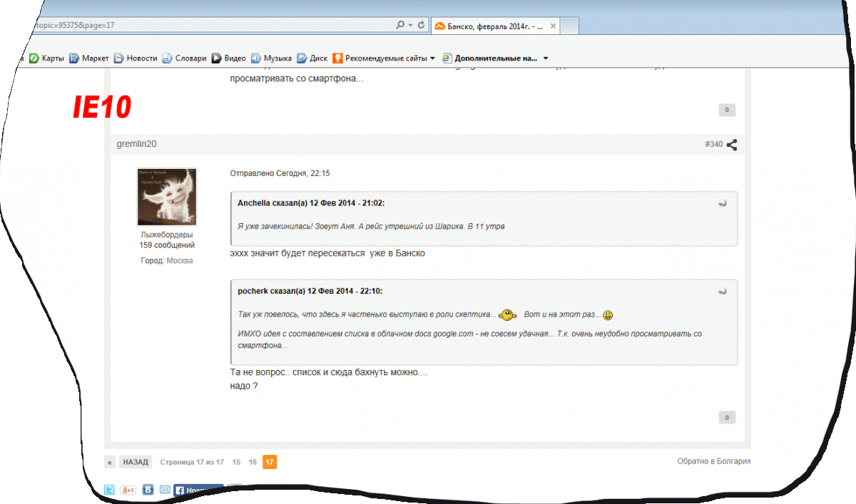Click the refresh icon in the address bar

click(x=421, y=25)
